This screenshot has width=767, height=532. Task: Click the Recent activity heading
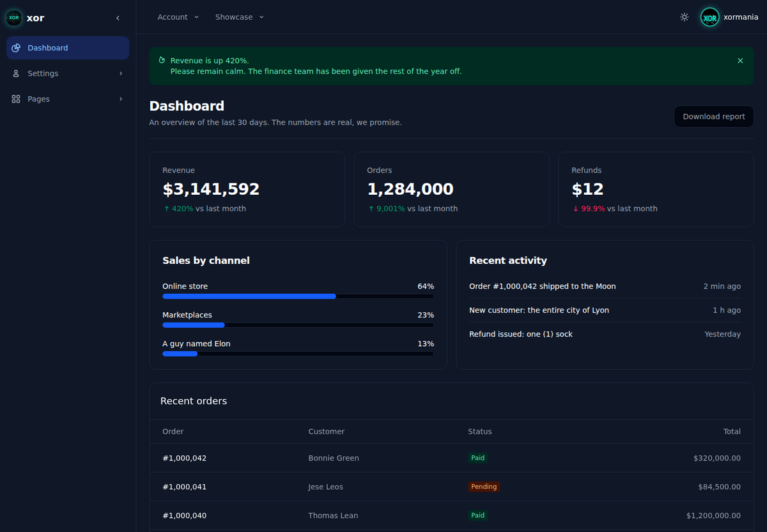click(x=508, y=261)
